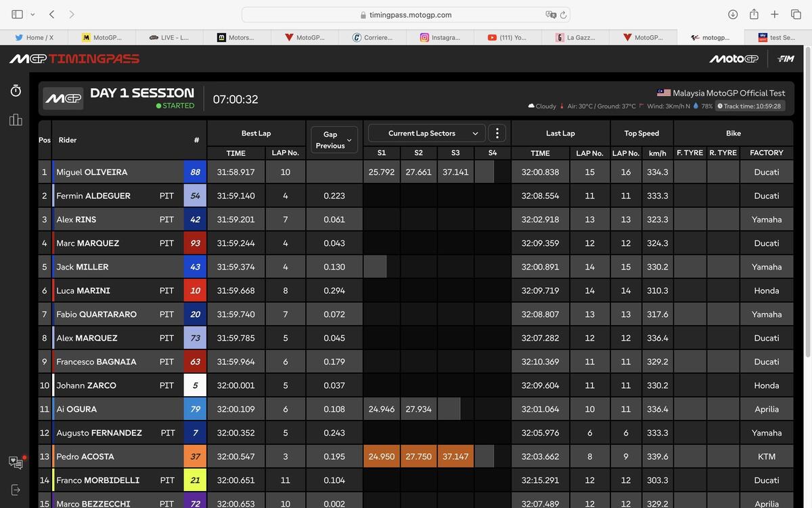Viewport: 812px width, 508px height.
Task: Click the page translate icon in address bar
Action: coord(550,15)
